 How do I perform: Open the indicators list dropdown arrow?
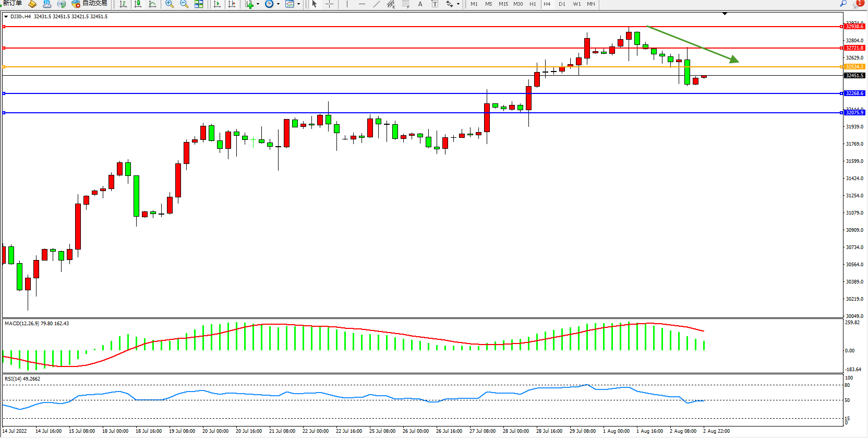point(258,4)
